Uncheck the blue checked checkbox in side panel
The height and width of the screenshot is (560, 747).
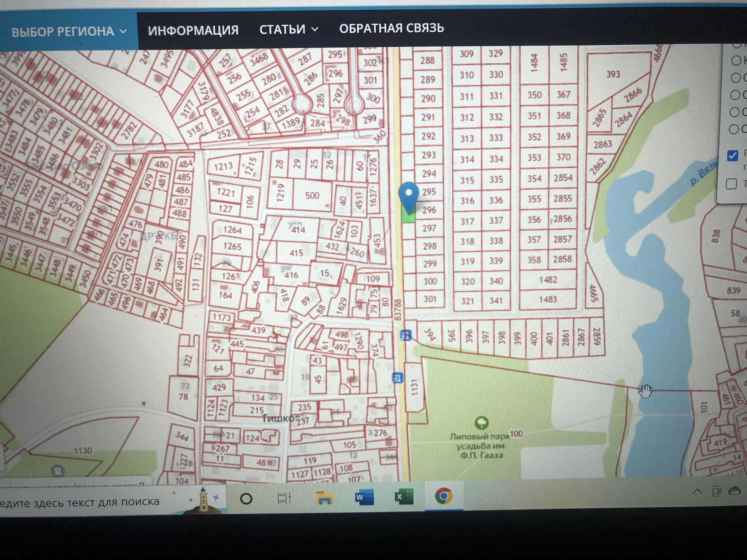coord(733,156)
